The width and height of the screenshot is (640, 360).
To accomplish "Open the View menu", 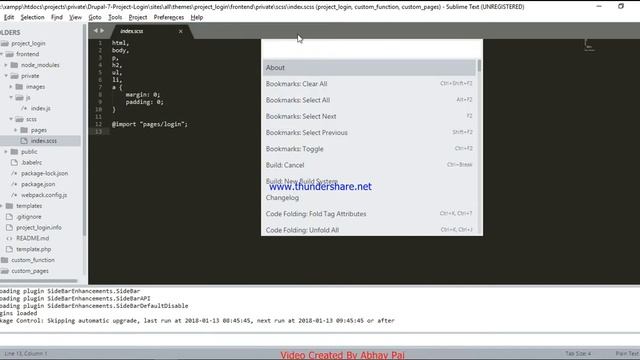I will (x=76, y=18).
